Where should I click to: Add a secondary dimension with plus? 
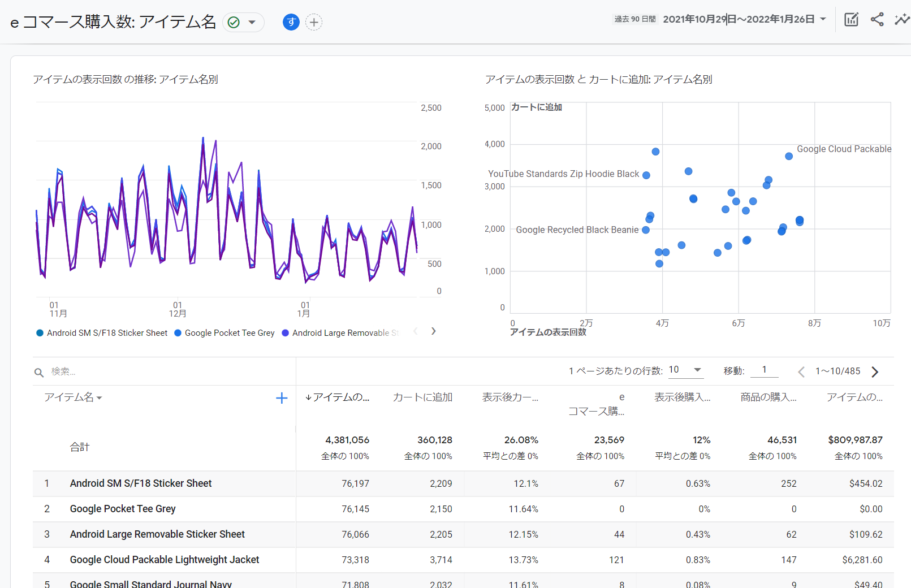coord(282,398)
